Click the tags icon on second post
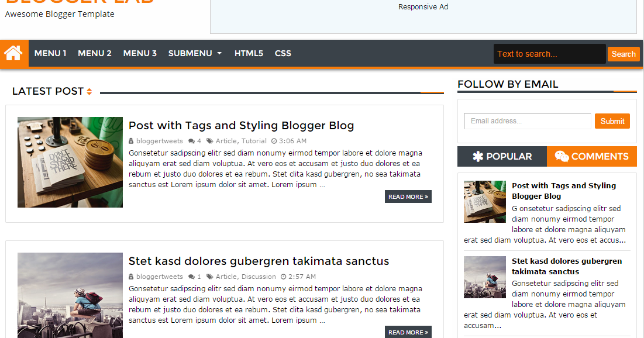The image size is (644, 338). (210, 277)
